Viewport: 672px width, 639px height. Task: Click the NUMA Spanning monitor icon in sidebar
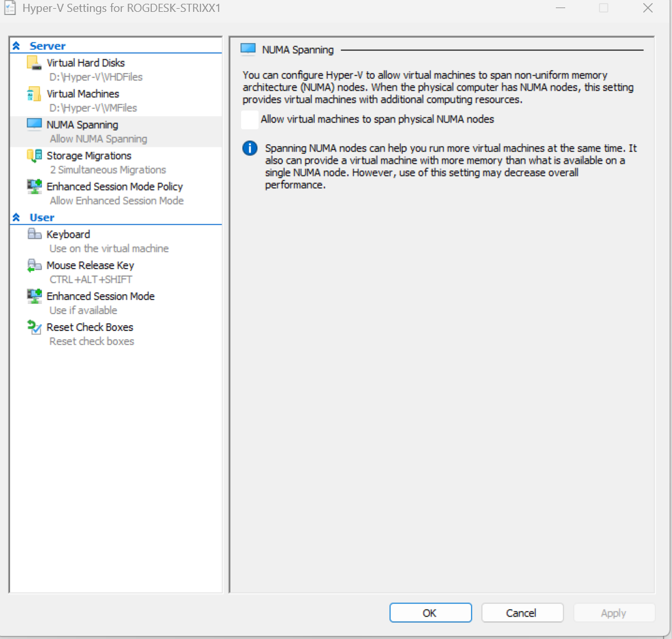[34, 124]
